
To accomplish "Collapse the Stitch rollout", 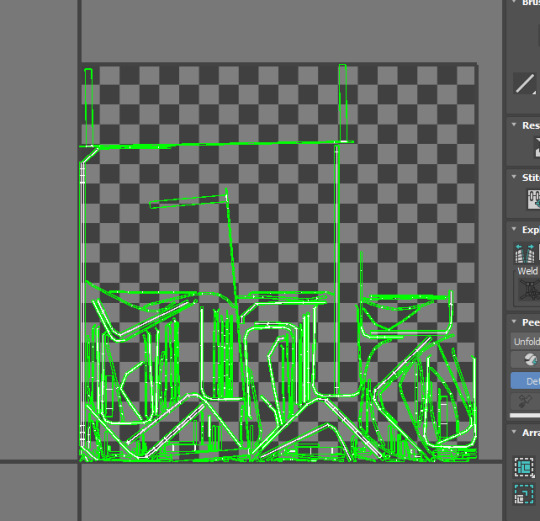I will [x=514, y=177].
